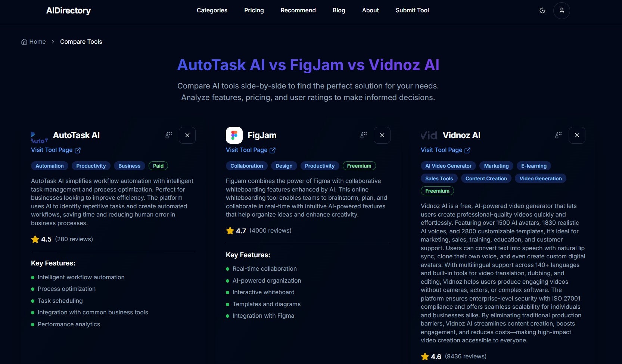Click 'AI-powered organization' feature

[x=267, y=281]
